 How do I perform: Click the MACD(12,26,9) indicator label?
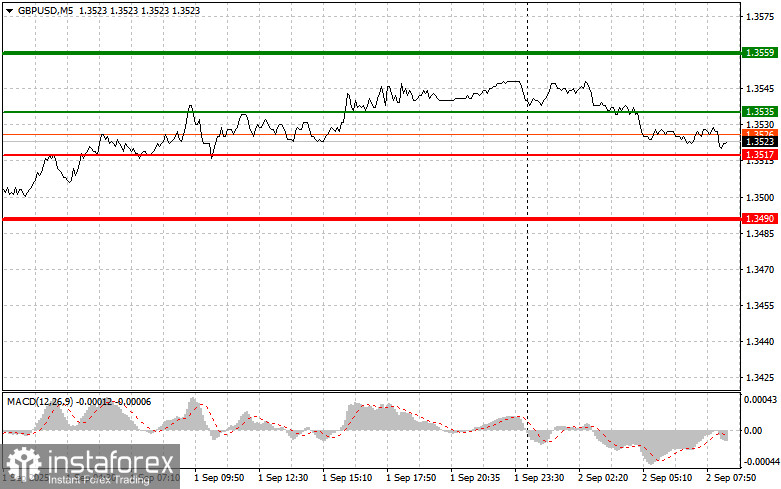[40, 402]
